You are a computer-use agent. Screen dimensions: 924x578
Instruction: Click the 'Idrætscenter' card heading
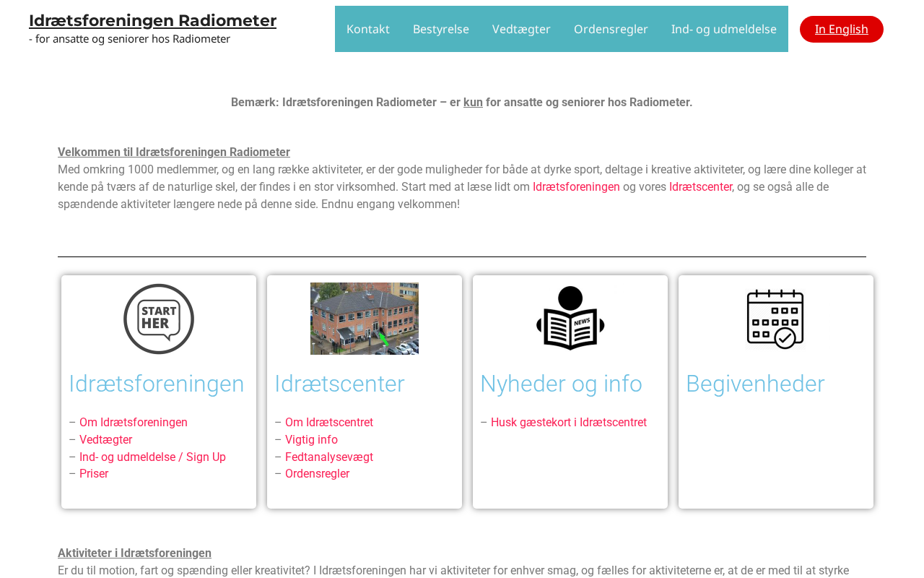tap(339, 384)
